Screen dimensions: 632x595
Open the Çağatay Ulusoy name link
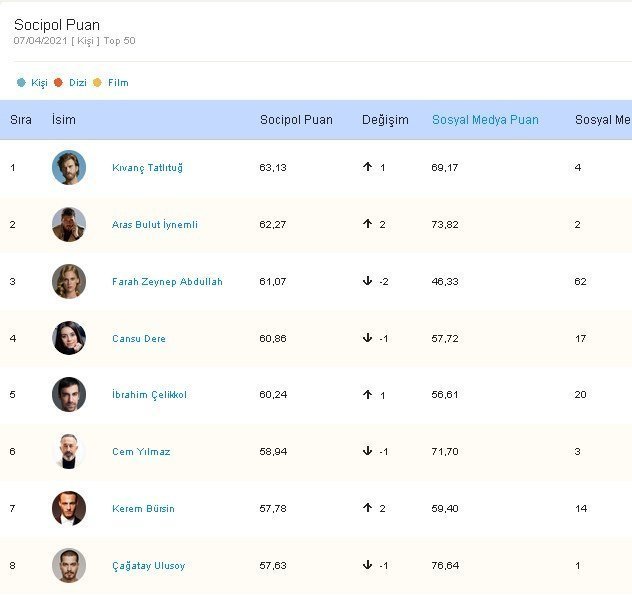tap(149, 566)
